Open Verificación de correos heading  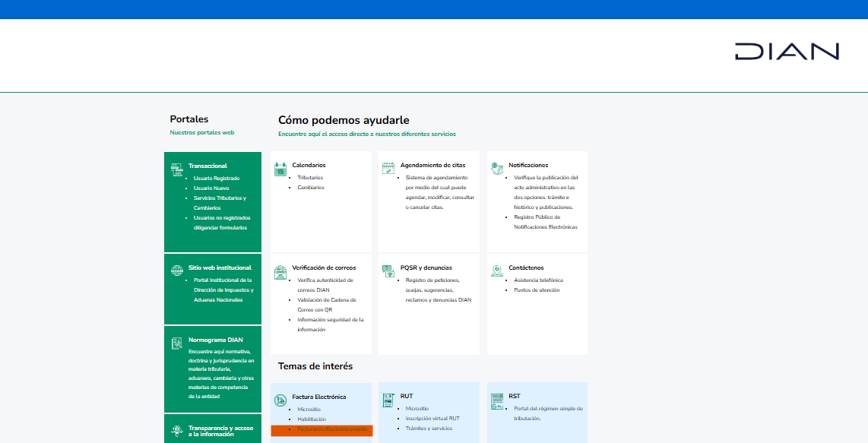(324, 267)
